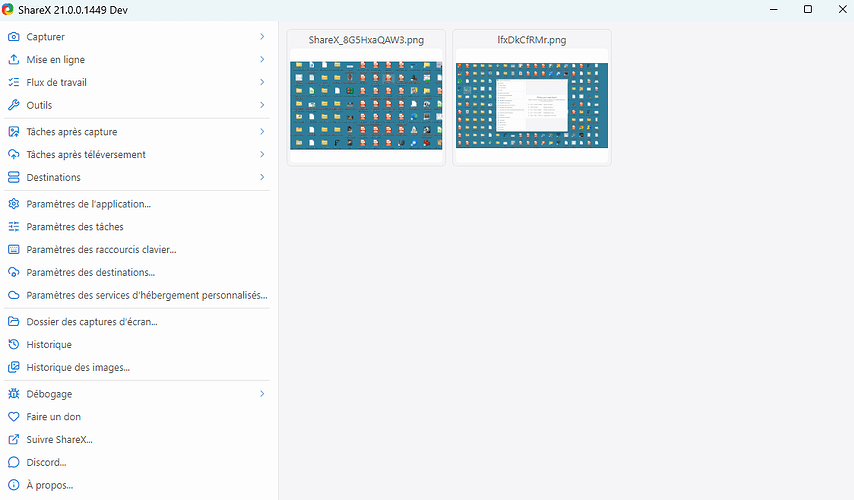
Task: Click the IfxDkCfRMr.png file name
Action: click(532, 40)
